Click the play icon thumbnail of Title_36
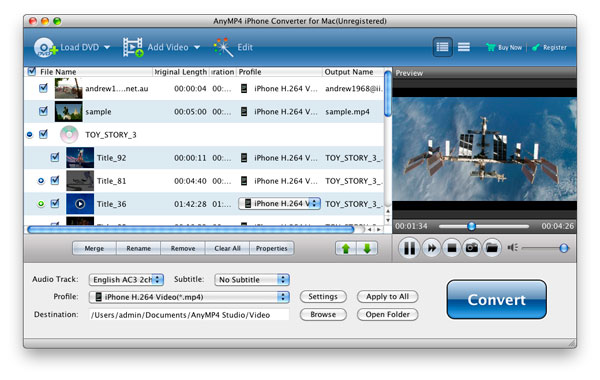Viewport: 600px width, 380px height. [x=80, y=204]
